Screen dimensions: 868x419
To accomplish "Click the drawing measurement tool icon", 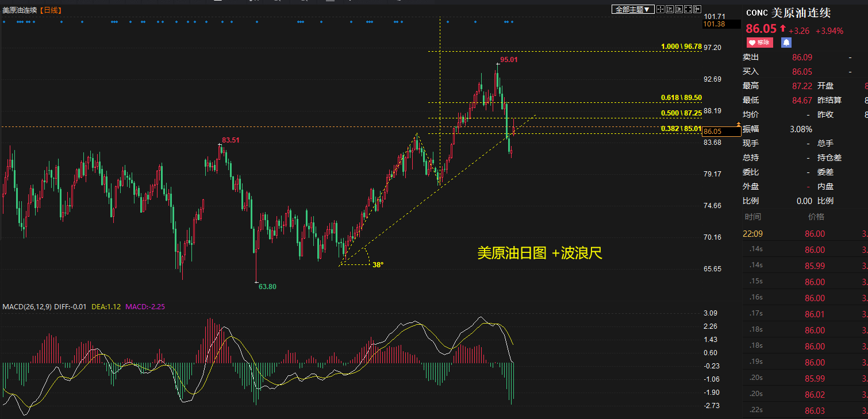I will point(670,9).
